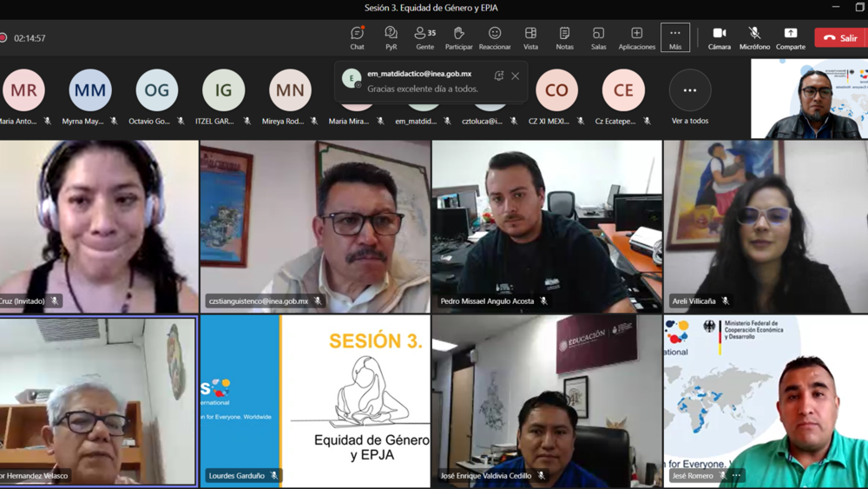Screen dimensions: 868x489
Task: Expand Ver a todos participants overflow
Action: pos(690,91)
